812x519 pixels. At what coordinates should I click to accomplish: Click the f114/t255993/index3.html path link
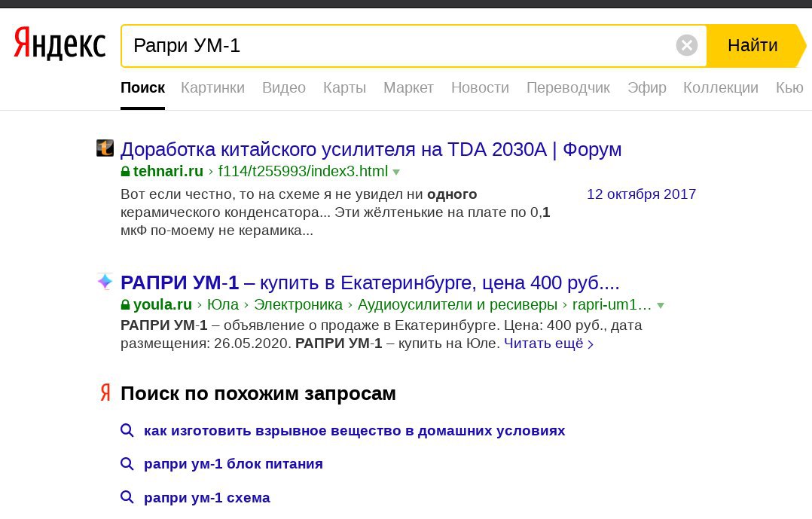click(303, 171)
